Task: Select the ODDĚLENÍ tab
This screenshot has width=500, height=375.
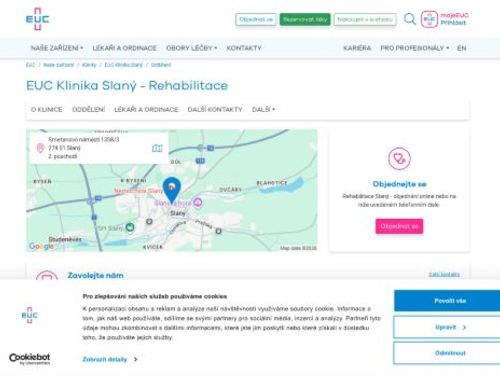Action: pos(89,109)
